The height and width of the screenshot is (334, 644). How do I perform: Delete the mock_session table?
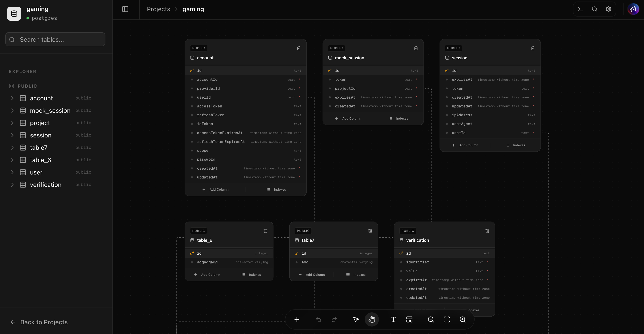416,48
